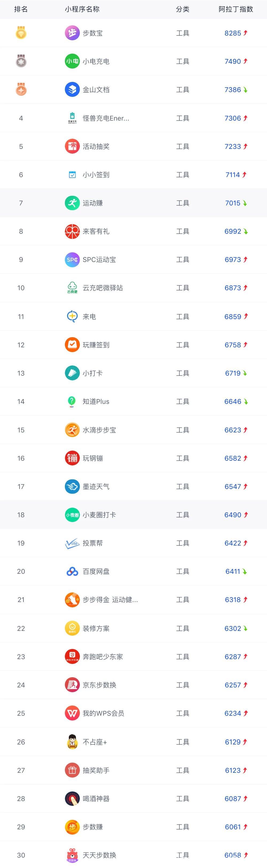
Task: Click the 工具 category in 投票帮 row
Action: click(x=183, y=543)
